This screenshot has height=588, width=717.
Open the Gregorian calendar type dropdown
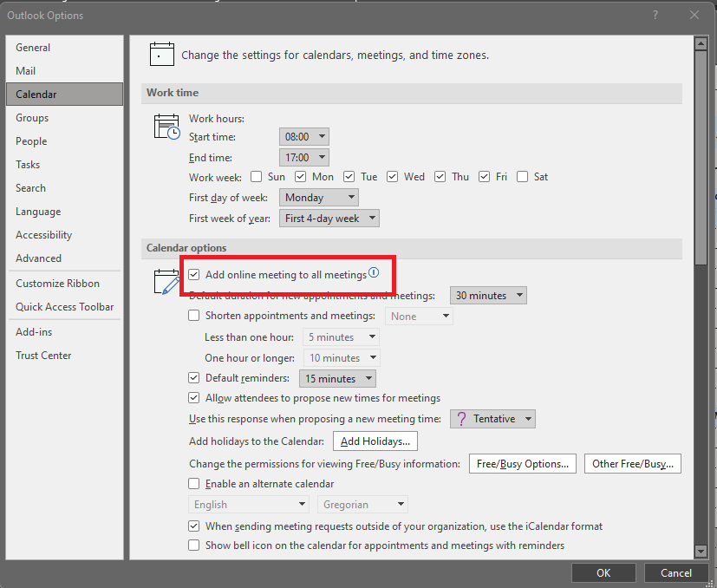click(362, 504)
